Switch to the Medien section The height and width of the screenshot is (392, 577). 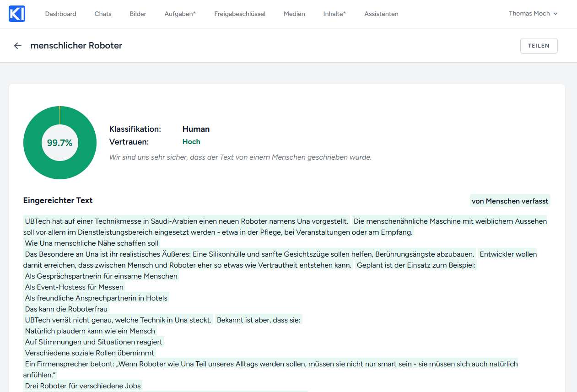pos(294,14)
